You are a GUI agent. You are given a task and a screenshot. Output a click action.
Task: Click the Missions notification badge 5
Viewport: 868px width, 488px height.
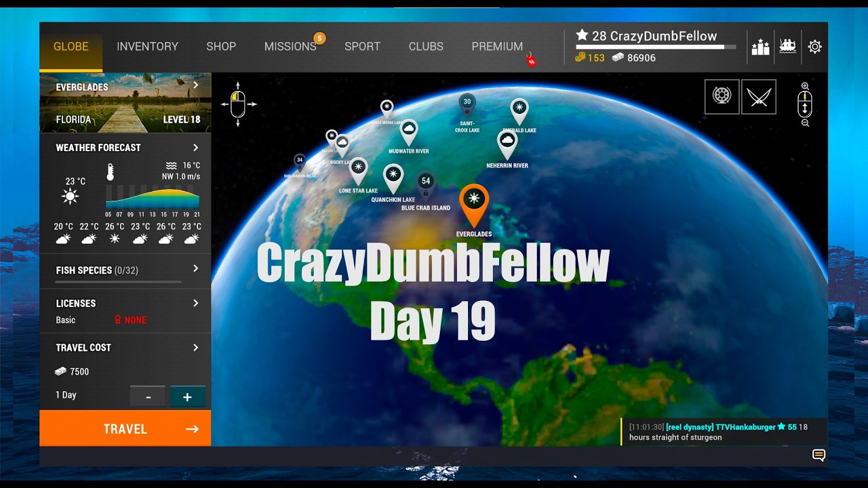[319, 38]
